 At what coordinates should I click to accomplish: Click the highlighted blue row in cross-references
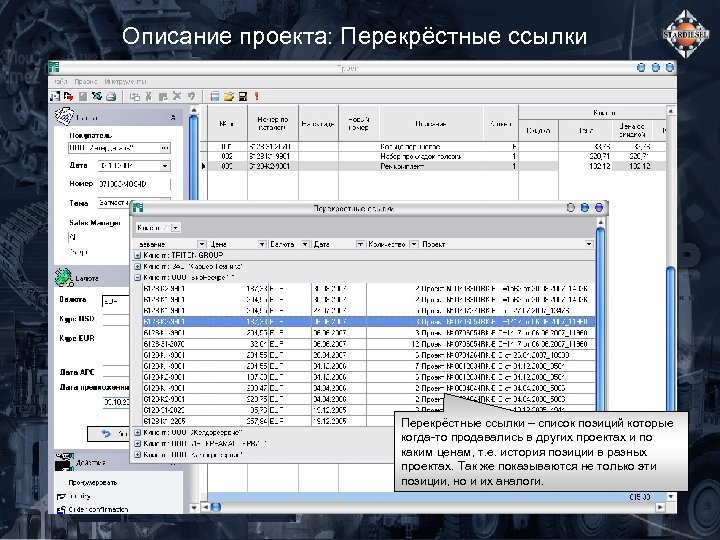coord(369,322)
